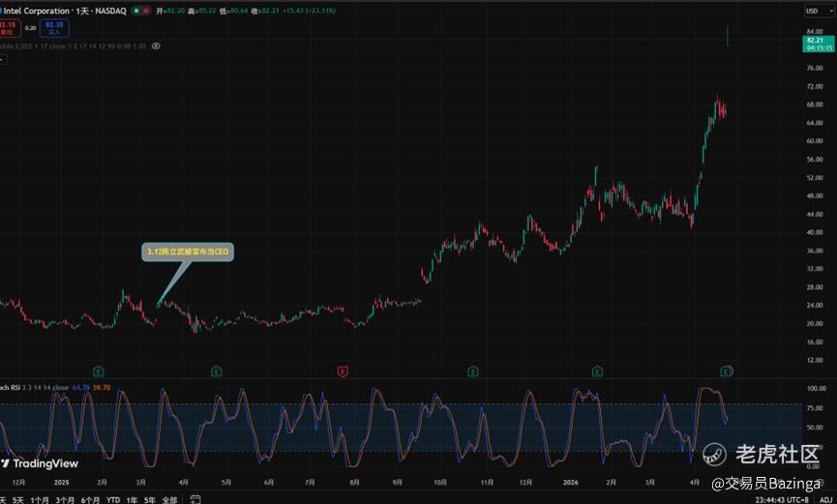The height and width of the screenshot is (504, 837).
Task: Toggle the indicator visibility eye icon
Action: [156, 46]
